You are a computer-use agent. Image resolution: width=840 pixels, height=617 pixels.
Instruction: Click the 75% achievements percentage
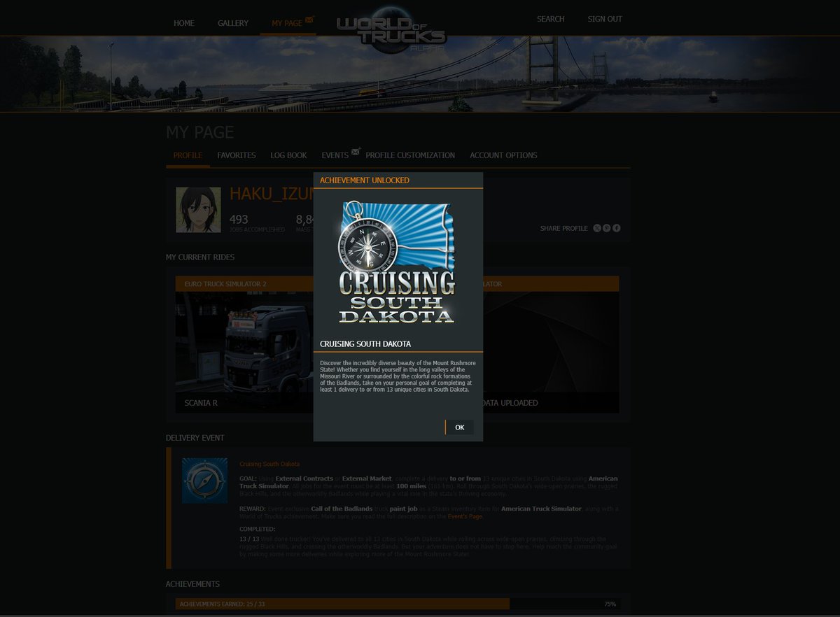point(610,604)
